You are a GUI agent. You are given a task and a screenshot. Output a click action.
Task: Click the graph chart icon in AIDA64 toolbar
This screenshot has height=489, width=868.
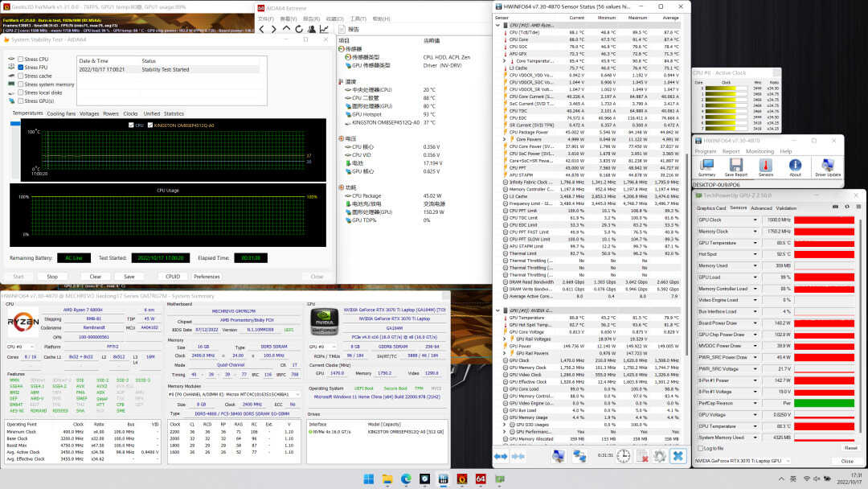pyautogui.click(x=324, y=29)
